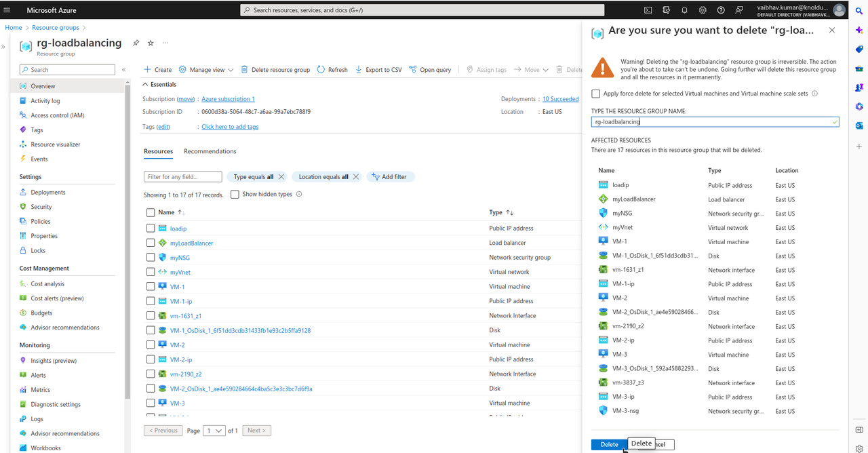This screenshot has height=453, width=868.
Task: Click the myNSG shield icon in main table
Action: pos(162,258)
